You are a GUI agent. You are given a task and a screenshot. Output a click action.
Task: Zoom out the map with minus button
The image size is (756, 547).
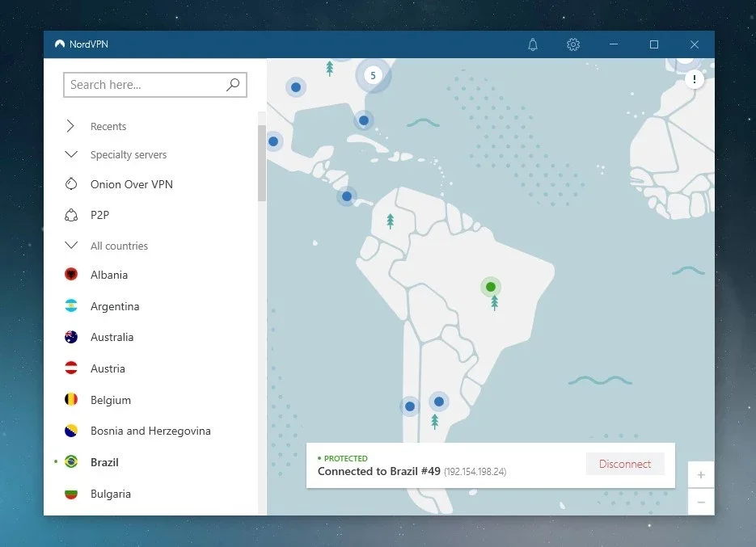tap(701, 503)
